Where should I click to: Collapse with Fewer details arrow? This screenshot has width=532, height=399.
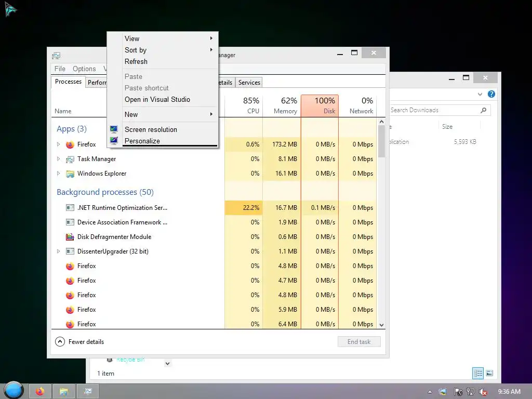coord(60,342)
